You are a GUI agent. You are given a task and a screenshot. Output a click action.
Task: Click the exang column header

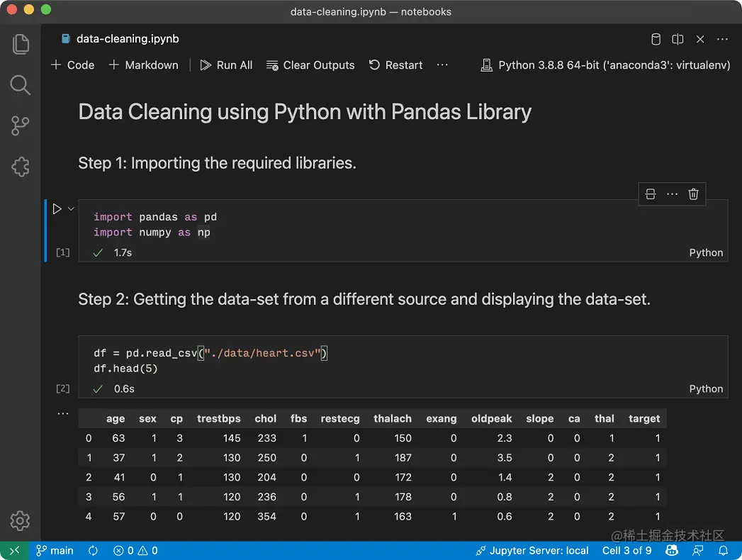pos(442,418)
